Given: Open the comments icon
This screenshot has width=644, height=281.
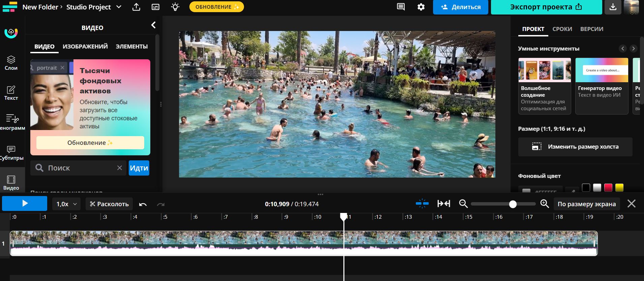Looking at the screenshot, I should [401, 7].
